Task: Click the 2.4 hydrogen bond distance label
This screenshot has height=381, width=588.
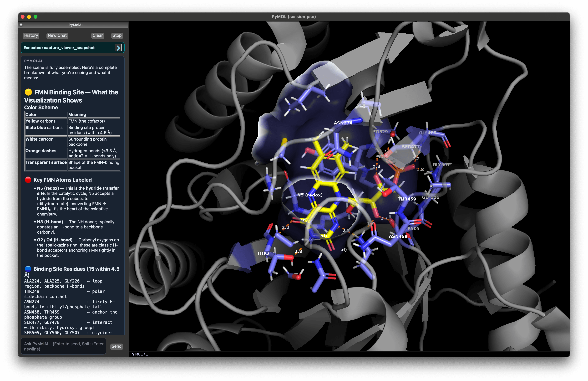Action: tap(376, 167)
